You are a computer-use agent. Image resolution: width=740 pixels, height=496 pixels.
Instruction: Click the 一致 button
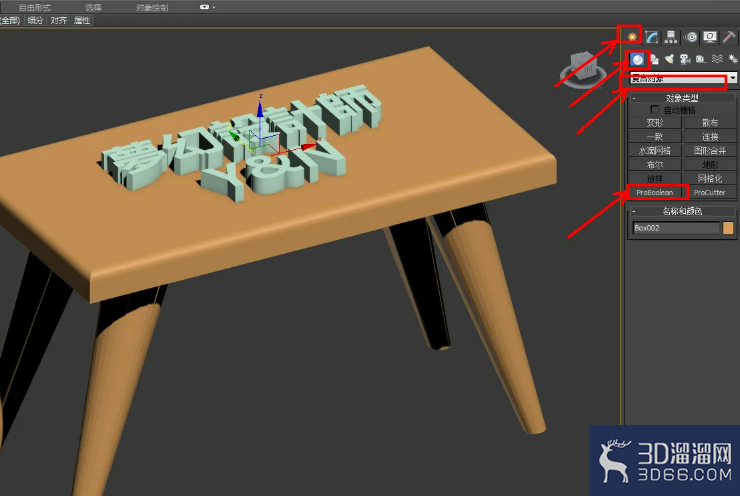655,137
